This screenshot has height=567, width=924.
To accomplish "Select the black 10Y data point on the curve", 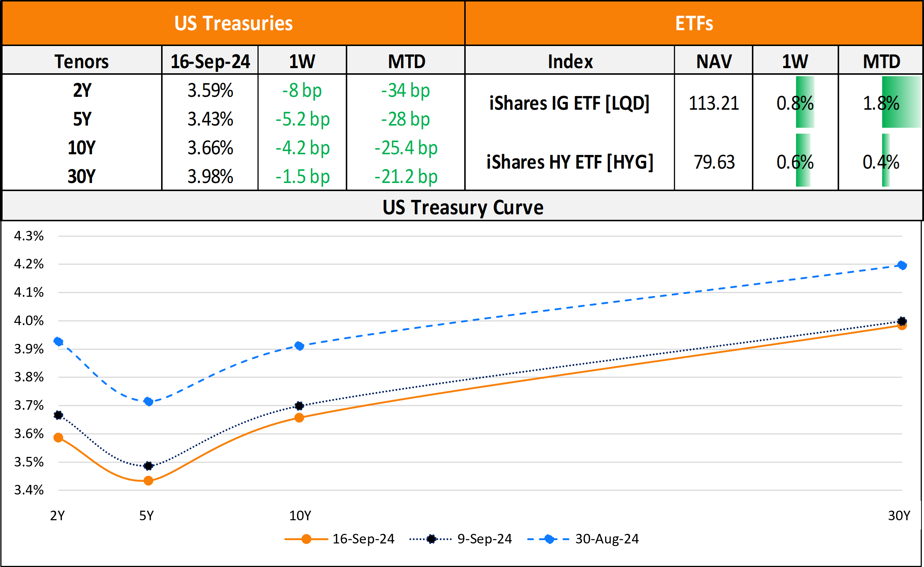I will (x=299, y=406).
